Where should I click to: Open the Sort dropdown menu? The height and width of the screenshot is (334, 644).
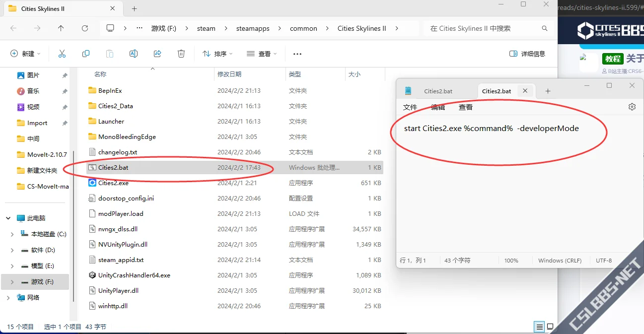(x=217, y=54)
